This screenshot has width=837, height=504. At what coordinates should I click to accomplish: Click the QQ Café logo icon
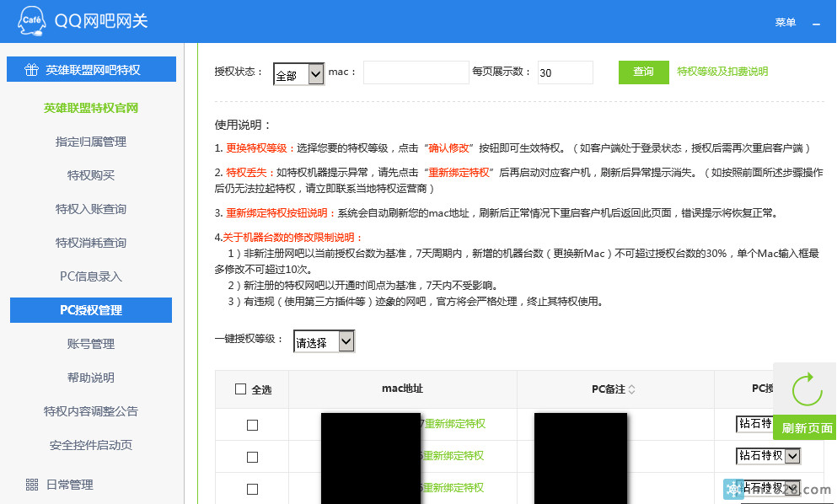pos(30,21)
